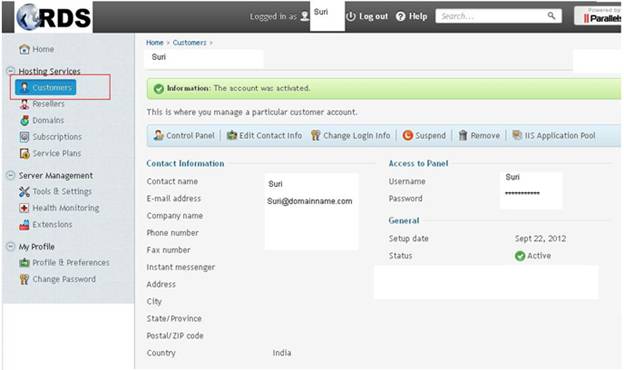Open Health Monitoring page

point(66,208)
